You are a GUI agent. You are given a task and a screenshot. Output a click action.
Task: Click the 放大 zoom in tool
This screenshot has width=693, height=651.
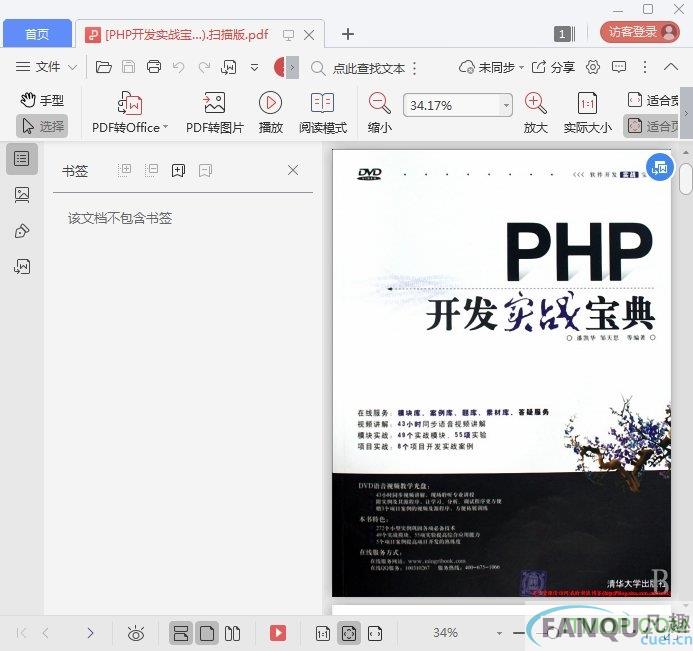(536, 113)
